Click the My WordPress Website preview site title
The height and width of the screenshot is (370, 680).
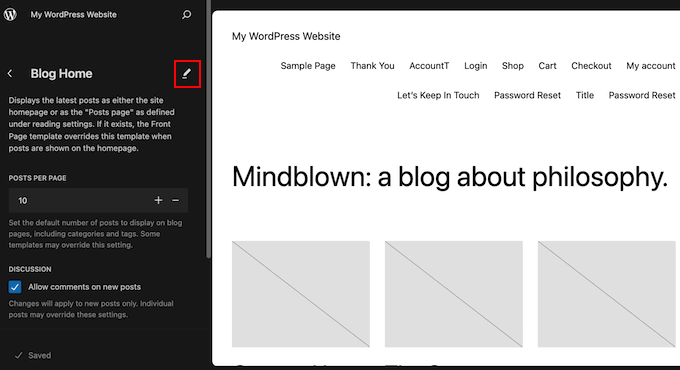click(286, 36)
